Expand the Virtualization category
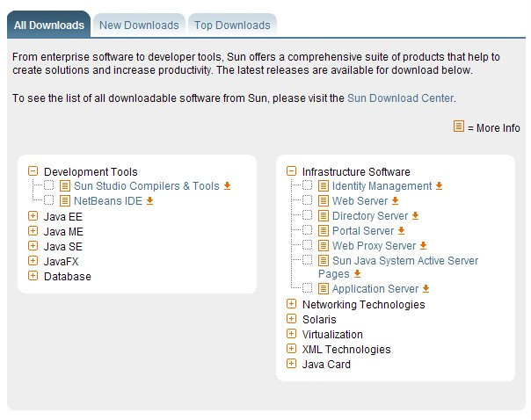Screen dimensions: 531x420 point(291,334)
